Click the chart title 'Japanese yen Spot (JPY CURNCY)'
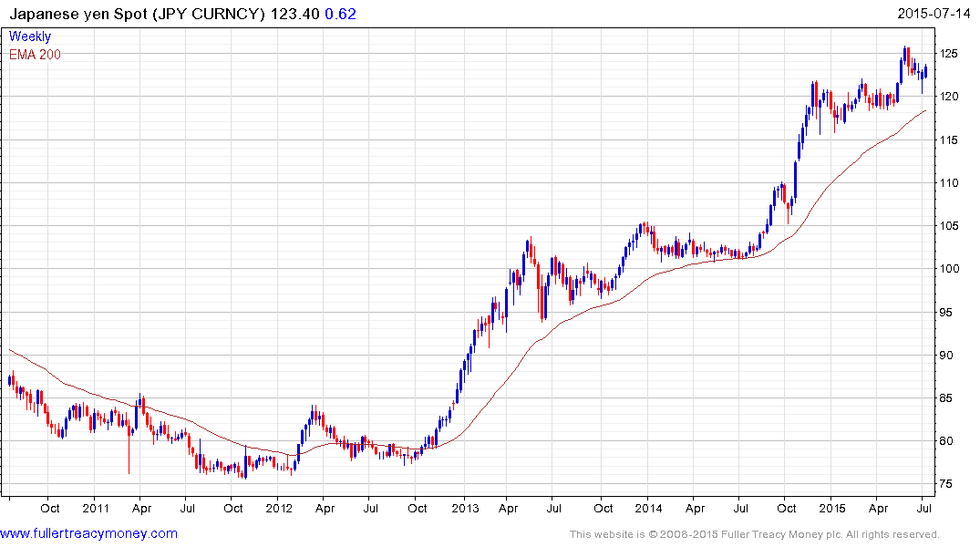 pyautogui.click(x=138, y=14)
